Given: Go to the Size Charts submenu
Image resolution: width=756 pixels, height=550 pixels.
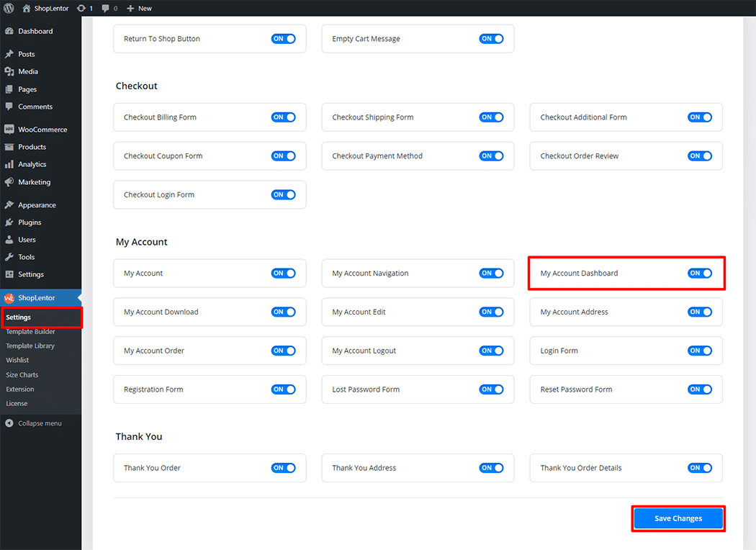Looking at the screenshot, I should coord(22,375).
